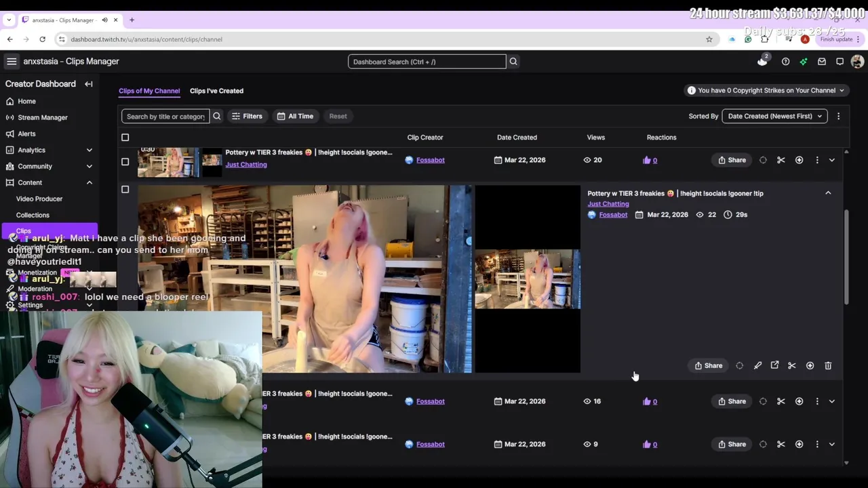868x488 pixels.
Task: Bookmark this page with the star icon
Action: (709, 39)
